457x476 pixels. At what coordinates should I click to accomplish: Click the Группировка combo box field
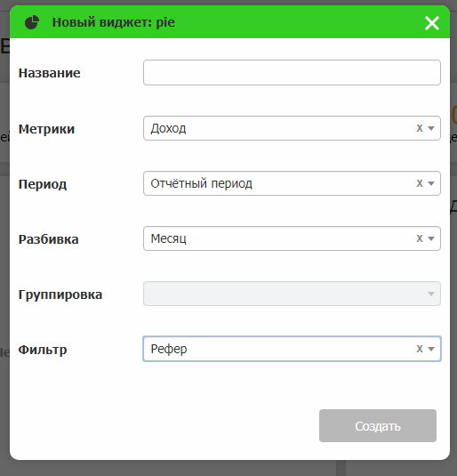[292, 294]
